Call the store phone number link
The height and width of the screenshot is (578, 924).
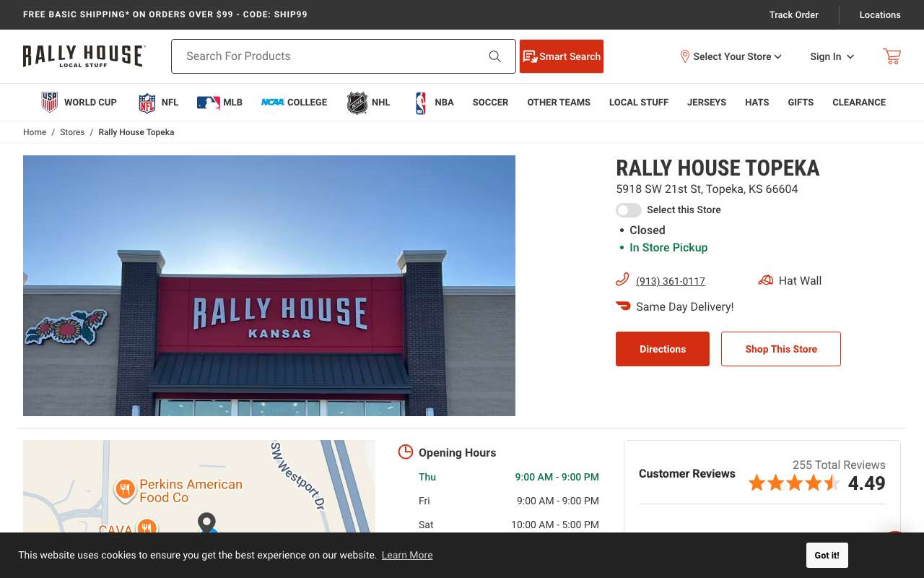click(671, 281)
